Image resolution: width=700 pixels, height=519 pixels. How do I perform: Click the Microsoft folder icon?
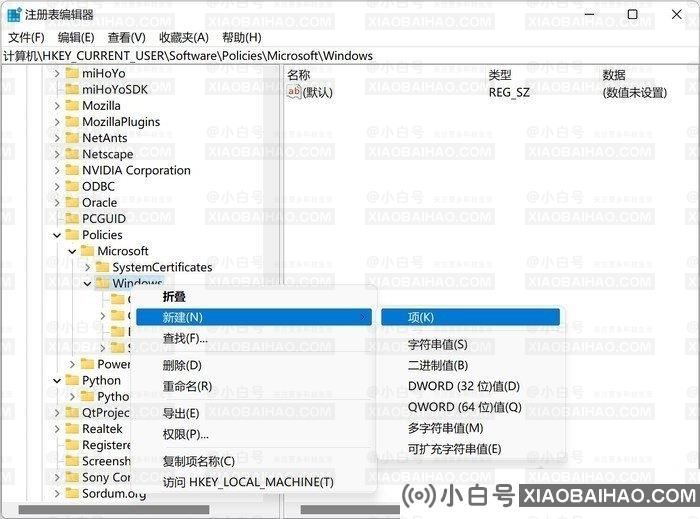tap(87, 251)
